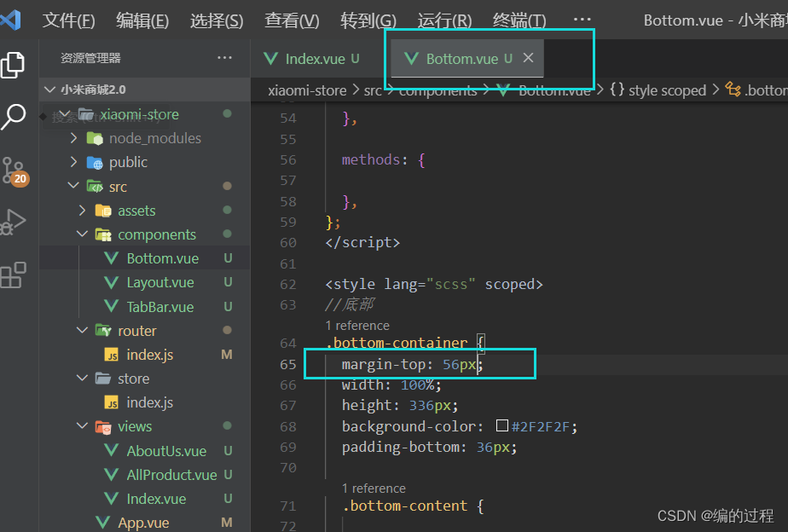Viewport: 788px width, 532px height.
Task: Open the 查看(V) menu
Action: 292,20
